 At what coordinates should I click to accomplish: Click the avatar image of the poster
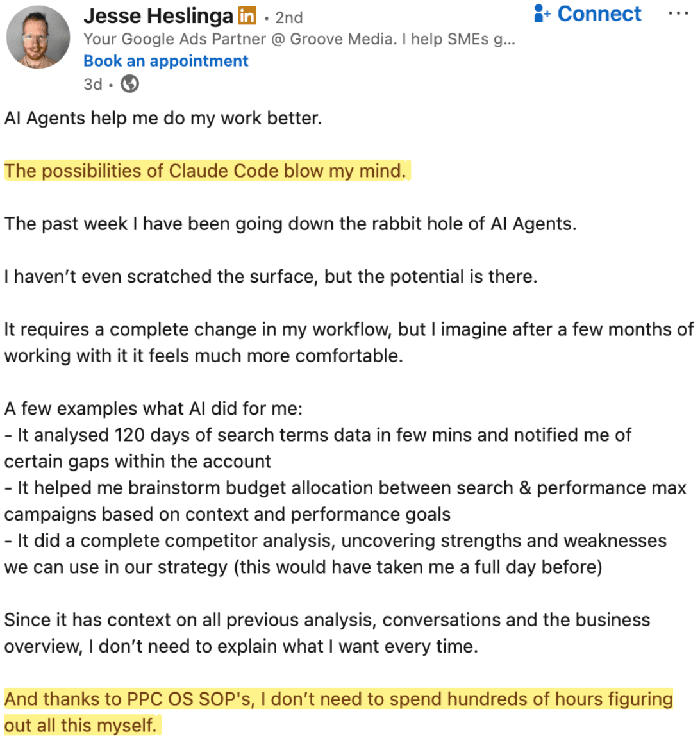tap(37, 37)
